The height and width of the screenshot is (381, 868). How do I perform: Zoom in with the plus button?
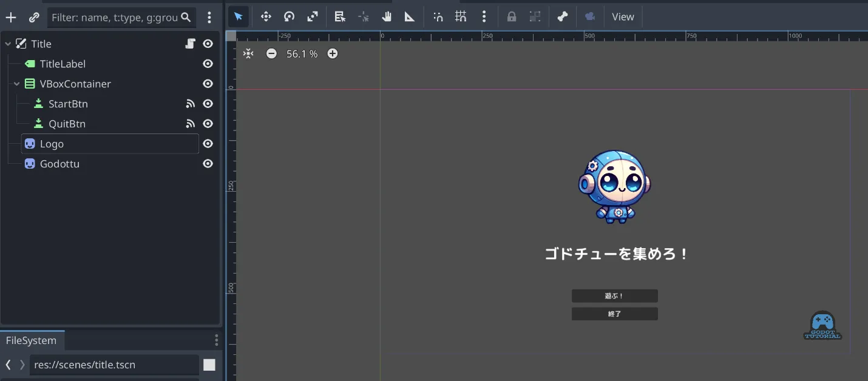pyautogui.click(x=333, y=54)
